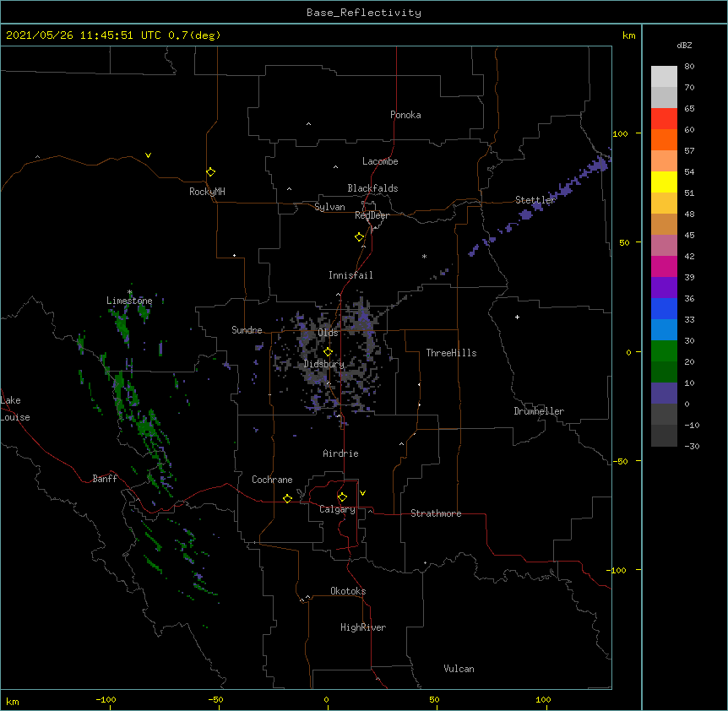Click the Drumheller label

pos(539,411)
